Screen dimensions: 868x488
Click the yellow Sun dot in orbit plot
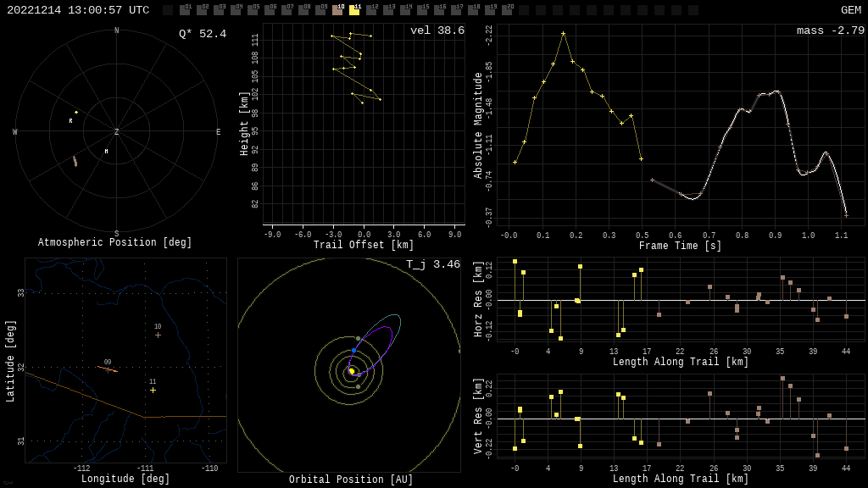point(352,371)
